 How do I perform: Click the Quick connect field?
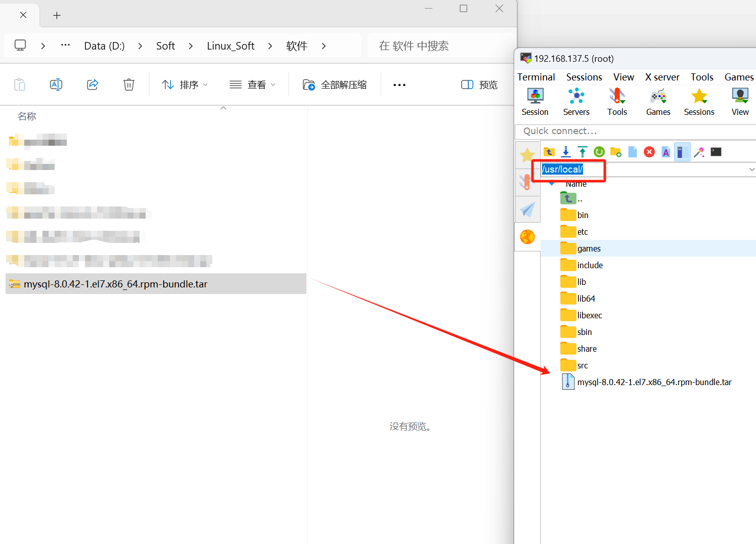pos(636,131)
